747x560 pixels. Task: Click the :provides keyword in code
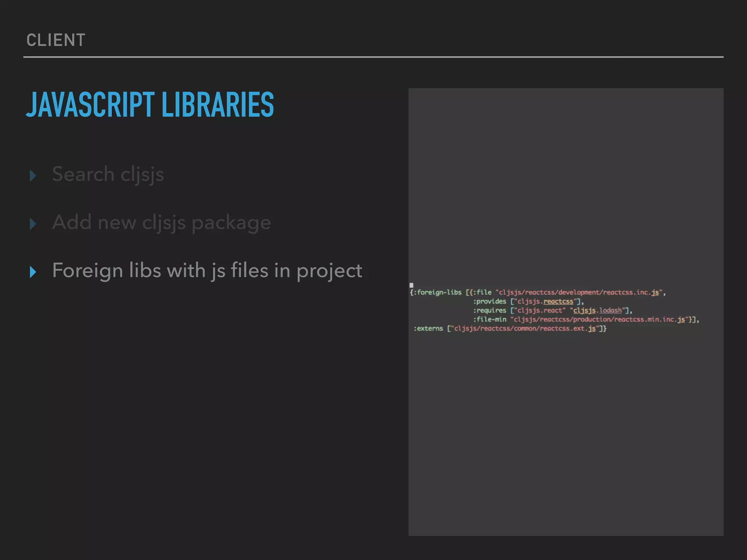489,302
